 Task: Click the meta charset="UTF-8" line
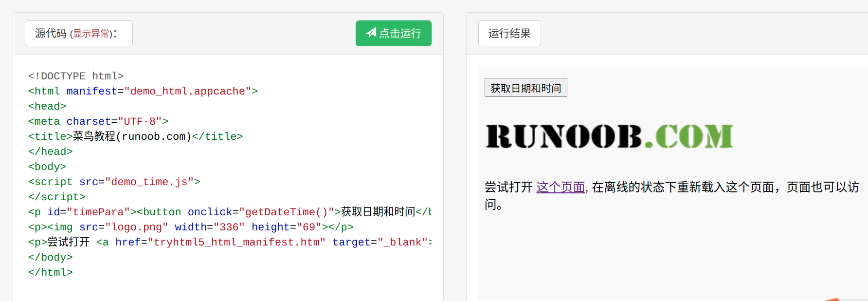coord(98,121)
